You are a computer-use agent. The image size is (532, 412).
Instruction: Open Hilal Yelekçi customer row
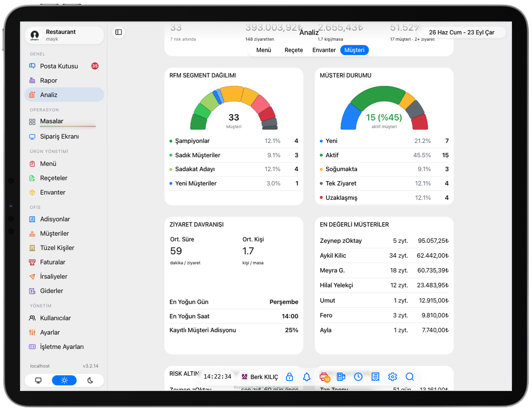tap(384, 285)
